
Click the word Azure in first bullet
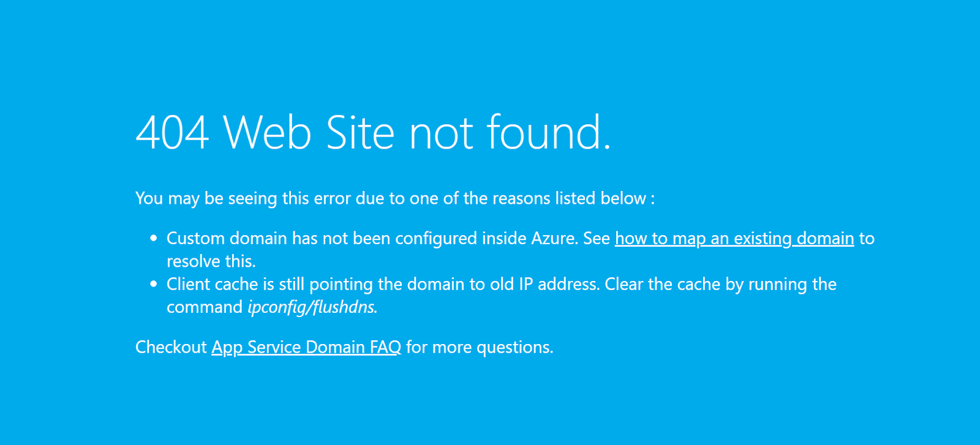pyautogui.click(x=554, y=238)
